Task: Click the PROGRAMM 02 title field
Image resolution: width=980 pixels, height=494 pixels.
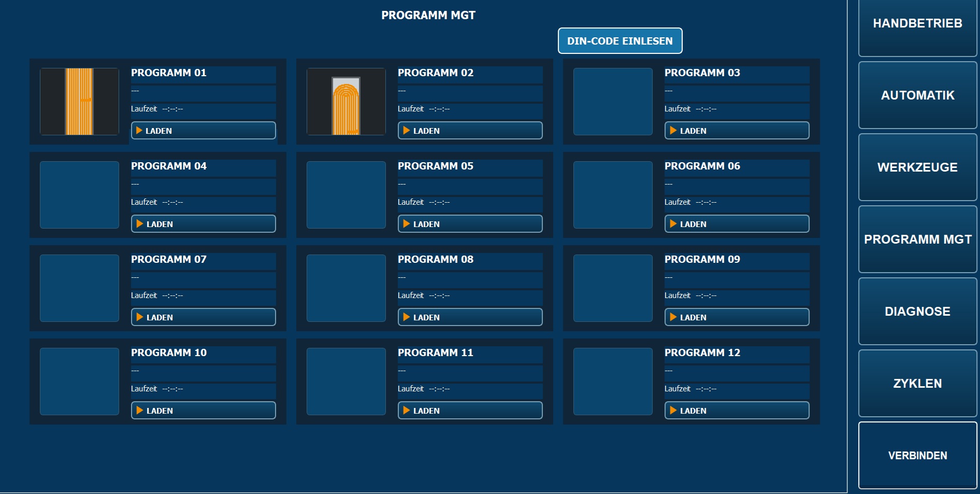Action: pos(470,74)
